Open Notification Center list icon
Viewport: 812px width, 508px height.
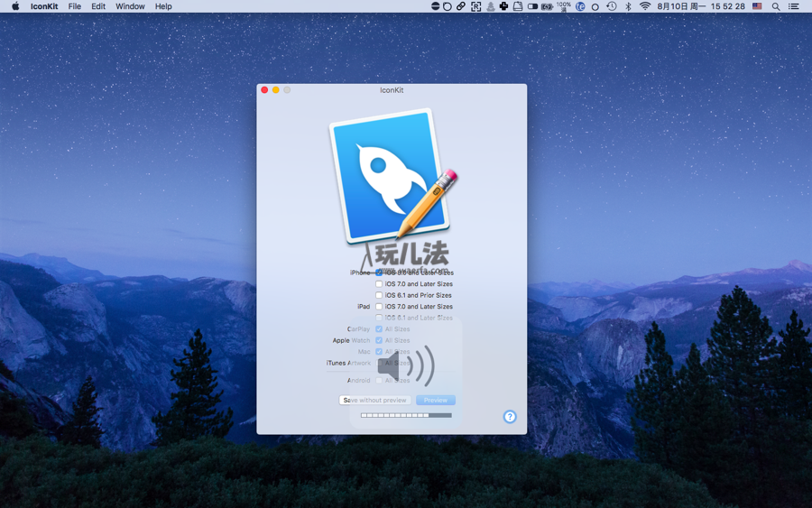tap(793, 6)
